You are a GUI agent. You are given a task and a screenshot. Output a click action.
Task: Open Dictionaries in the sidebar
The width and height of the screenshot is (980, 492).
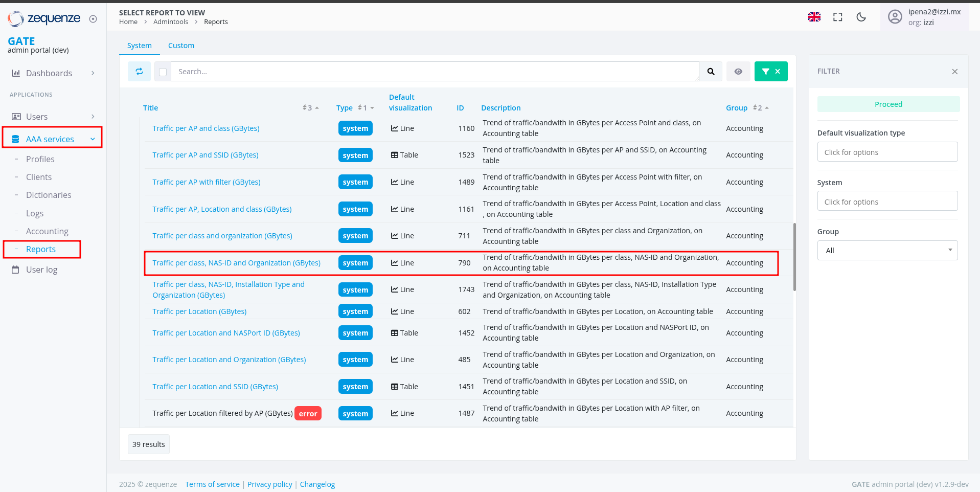click(x=49, y=195)
